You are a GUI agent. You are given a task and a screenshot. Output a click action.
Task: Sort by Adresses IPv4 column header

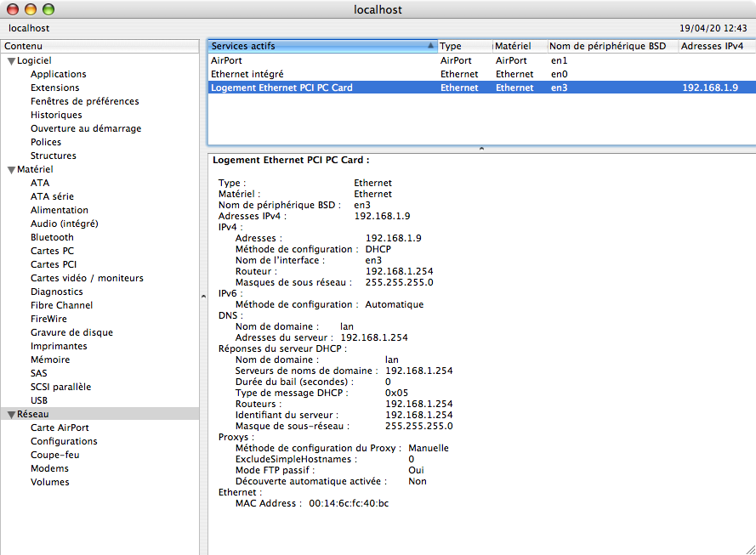717,46
